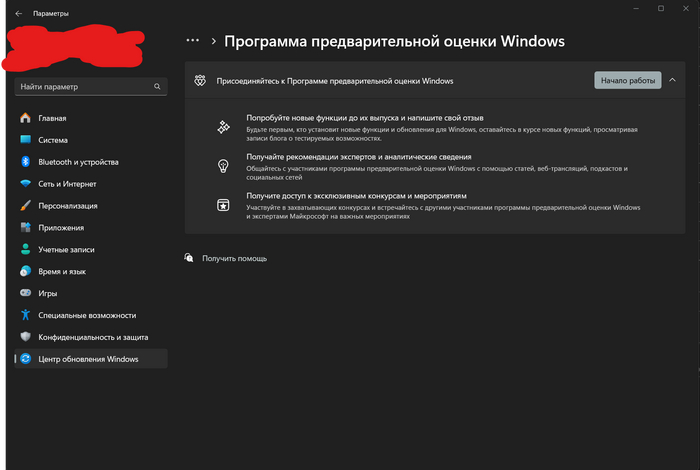Open Конфиденциальность и защита section
Screen dimensions: 700x470
coord(93,337)
